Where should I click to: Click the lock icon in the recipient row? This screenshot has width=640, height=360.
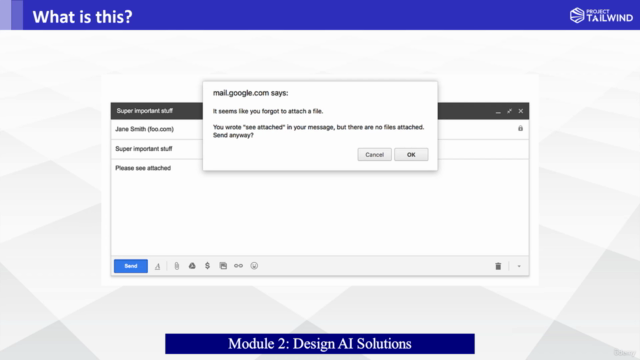pos(520,129)
